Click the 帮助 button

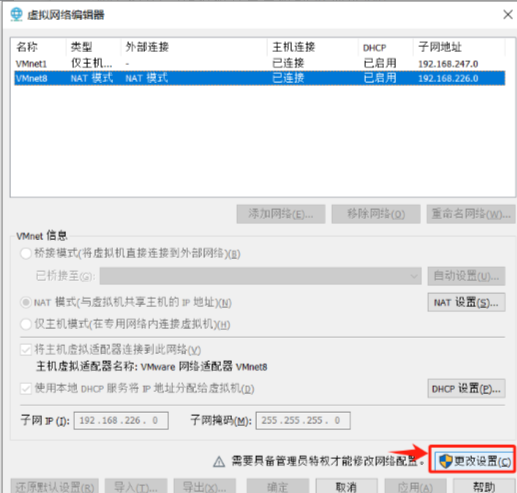[484, 486]
